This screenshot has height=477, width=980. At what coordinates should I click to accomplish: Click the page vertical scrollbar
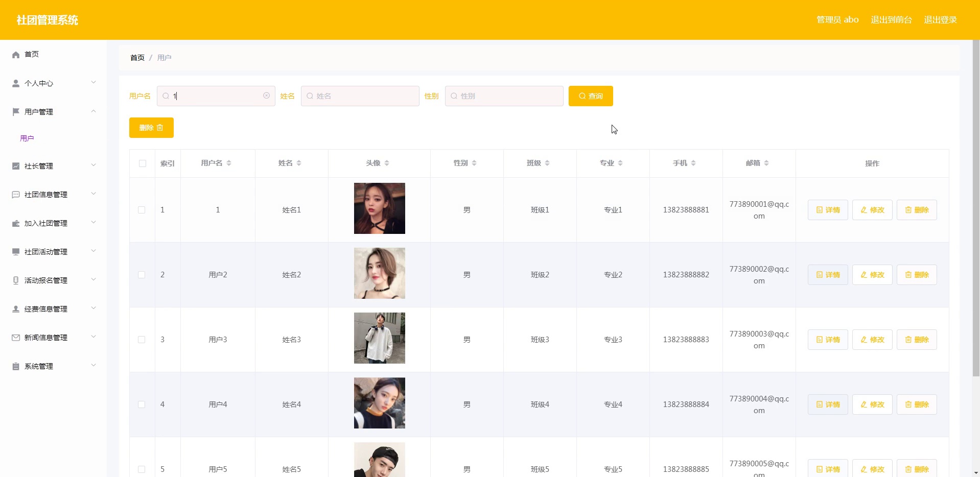(976, 208)
